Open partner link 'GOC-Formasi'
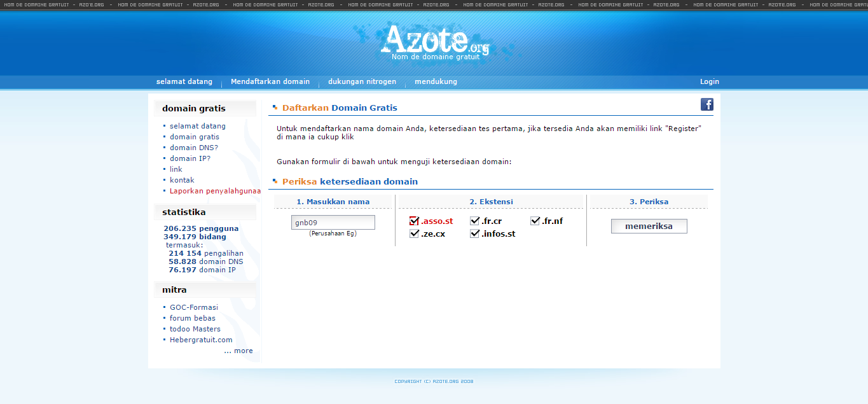 pyautogui.click(x=194, y=307)
